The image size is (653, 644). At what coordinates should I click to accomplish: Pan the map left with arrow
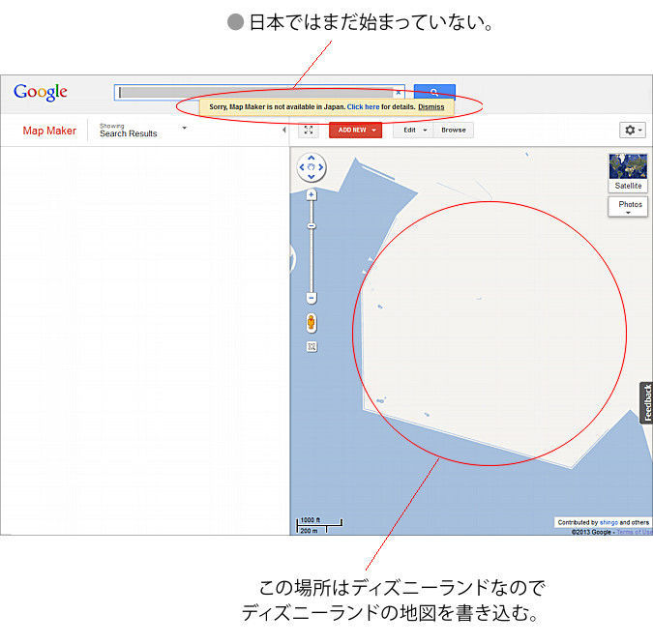click(302, 167)
